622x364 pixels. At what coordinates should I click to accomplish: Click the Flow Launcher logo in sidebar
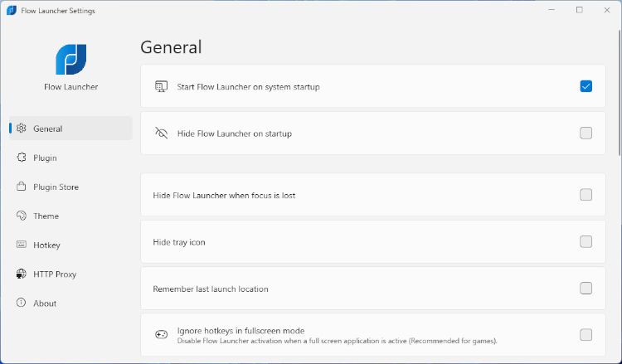click(x=70, y=60)
